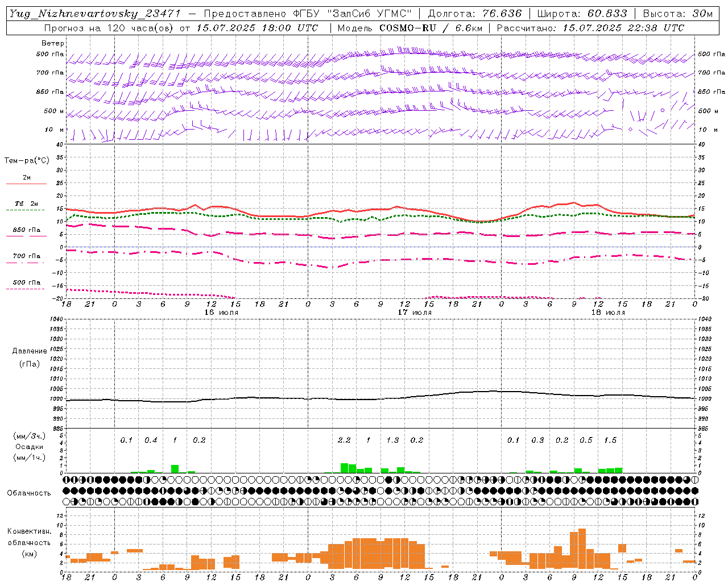The height and width of the screenshot is (582, 728).
Task: Select the Тем-ра(°C) axis title
Action: point(27,161)
